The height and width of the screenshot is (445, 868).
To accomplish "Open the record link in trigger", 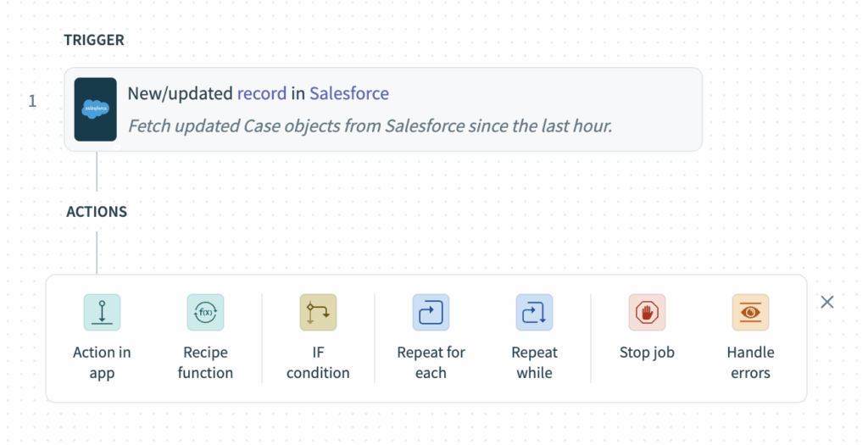I will coord(262,93).
